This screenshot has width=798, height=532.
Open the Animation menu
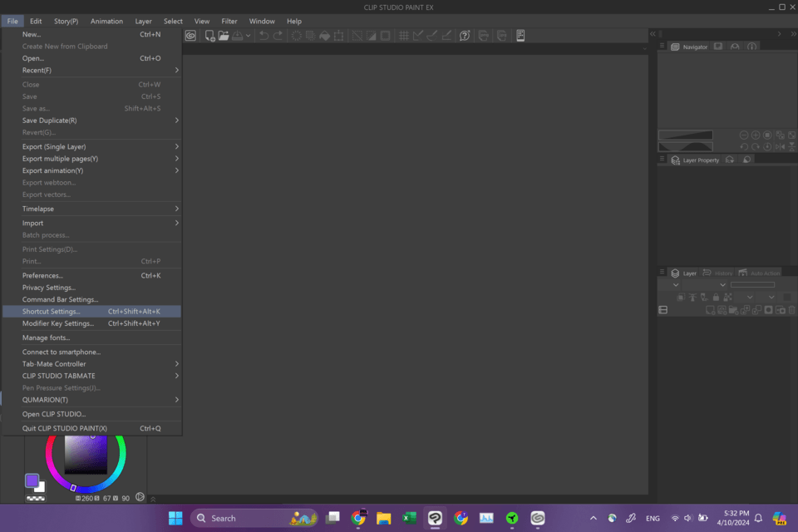point(106,22)
